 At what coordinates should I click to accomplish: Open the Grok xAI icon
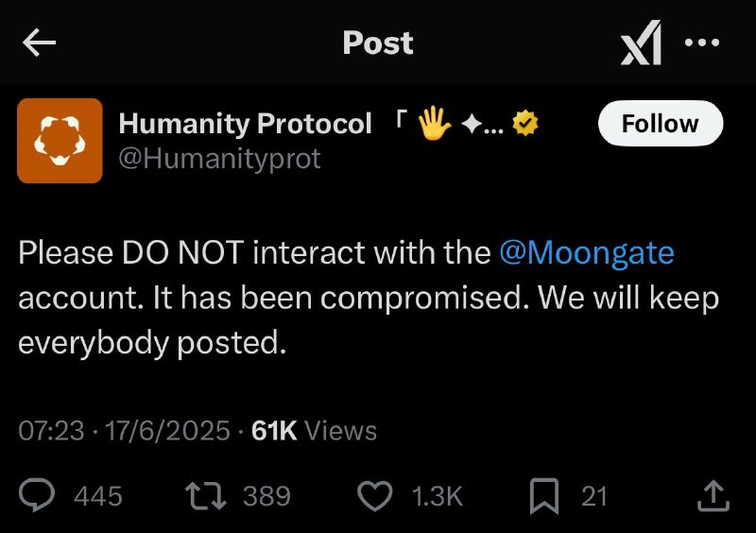[641, 43]
